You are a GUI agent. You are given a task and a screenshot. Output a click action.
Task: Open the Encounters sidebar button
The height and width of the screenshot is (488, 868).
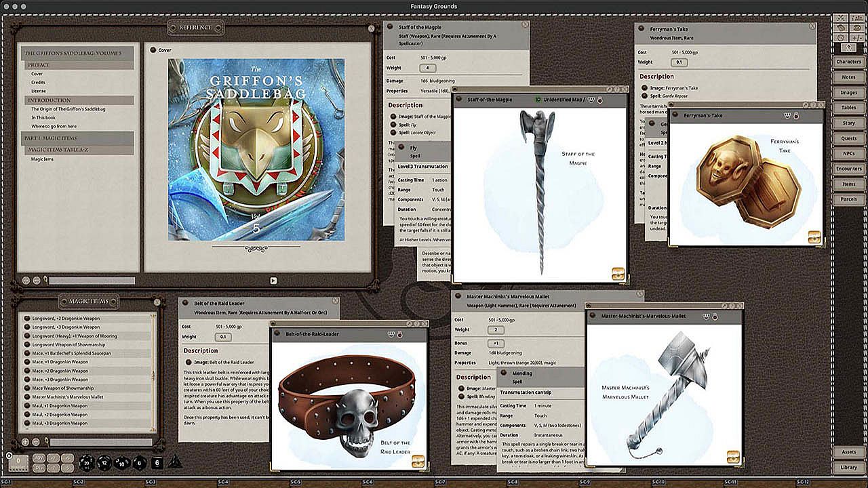coord(848,169)
